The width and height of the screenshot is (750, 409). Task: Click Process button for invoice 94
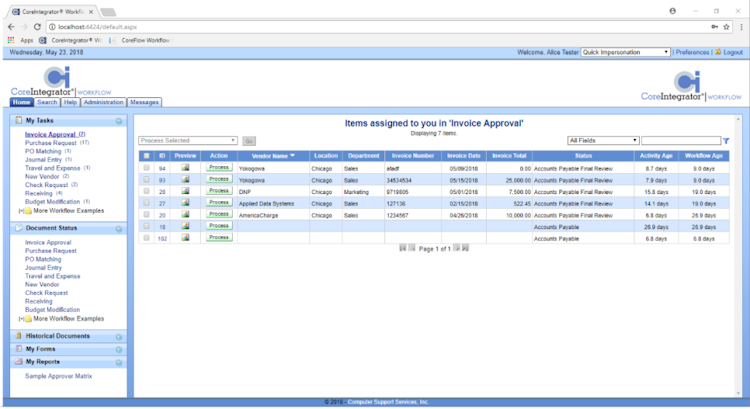click(x=219, y=167)
